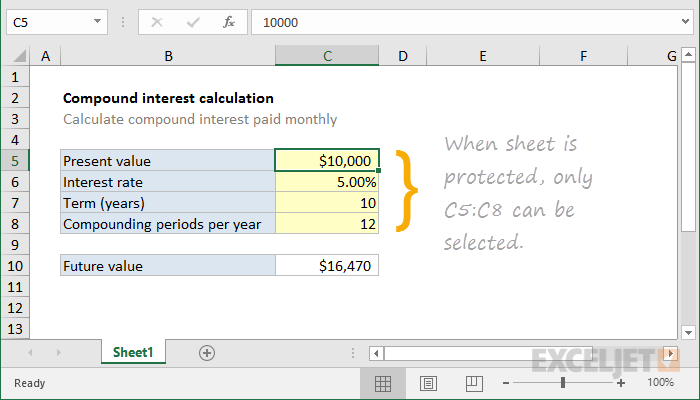Select row 5 header

(15, 161)
